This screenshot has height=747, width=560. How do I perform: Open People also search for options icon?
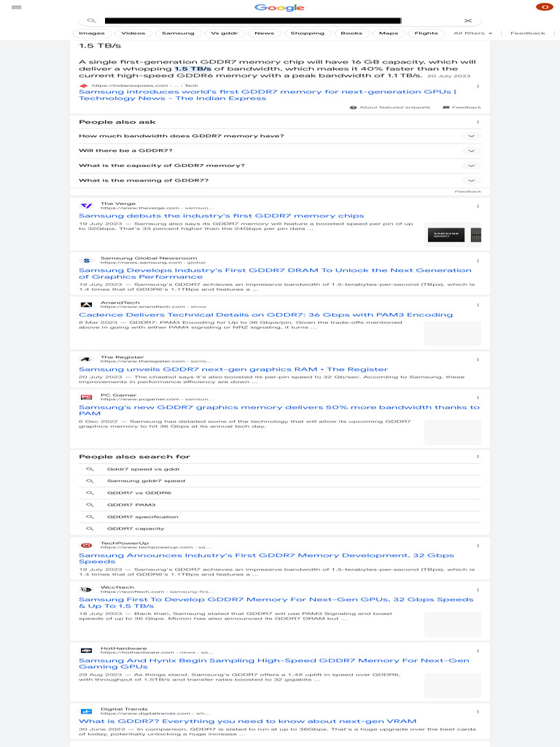pos(478,457)
